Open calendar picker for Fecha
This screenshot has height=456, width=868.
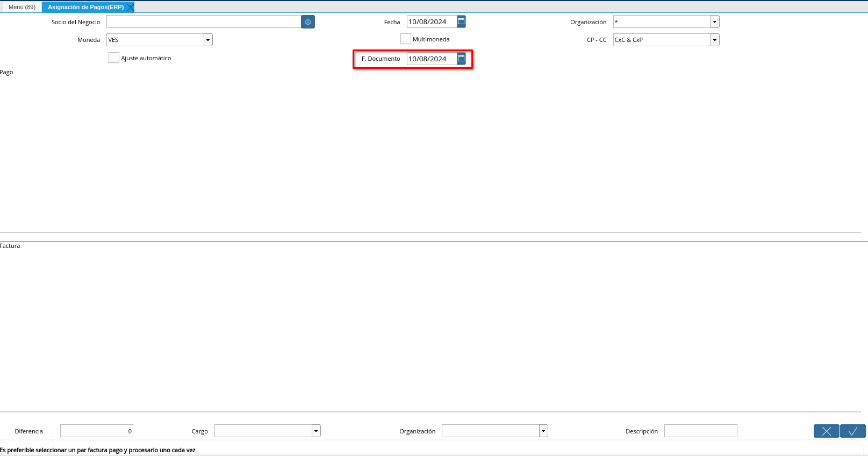coord(461,22)
